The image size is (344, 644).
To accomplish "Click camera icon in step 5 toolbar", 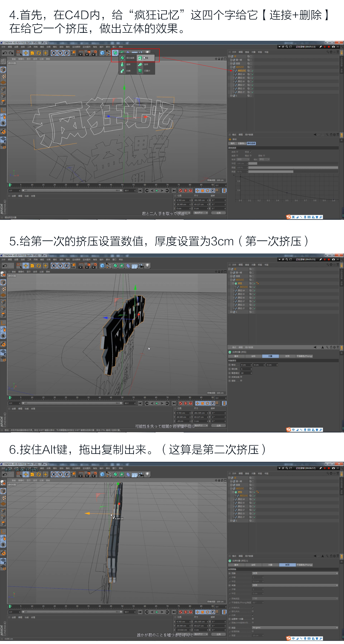I will [141, 265].
